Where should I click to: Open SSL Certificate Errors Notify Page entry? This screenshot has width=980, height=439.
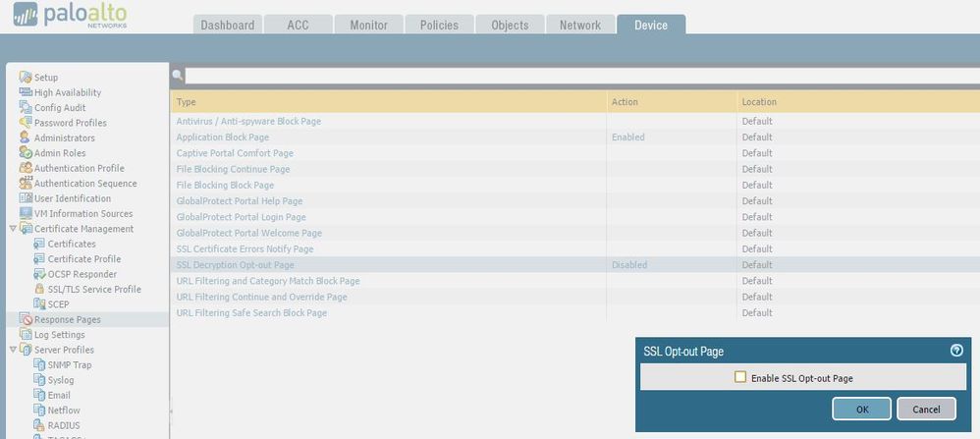(245, 248)
